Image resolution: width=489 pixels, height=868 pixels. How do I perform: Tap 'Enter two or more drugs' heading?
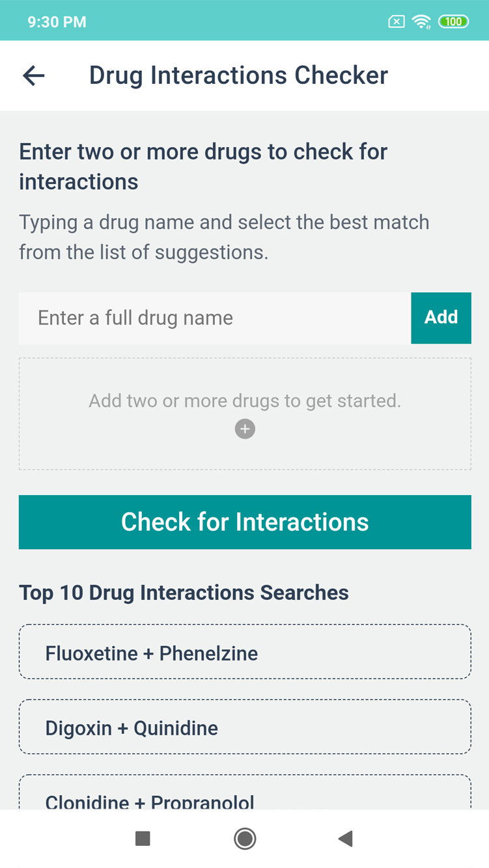(x=203, y=167)
